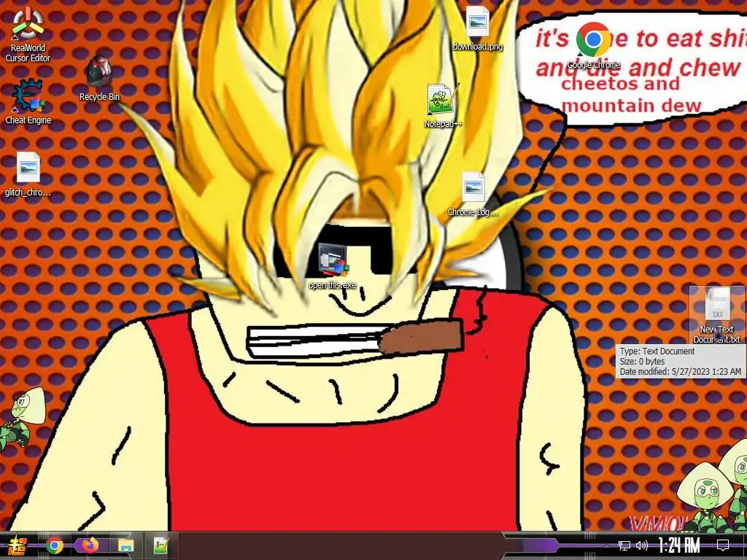Click the 1:24 AM taskbar clock
Image resolution: width=747 pixels, height=560 pixels.
679,545
